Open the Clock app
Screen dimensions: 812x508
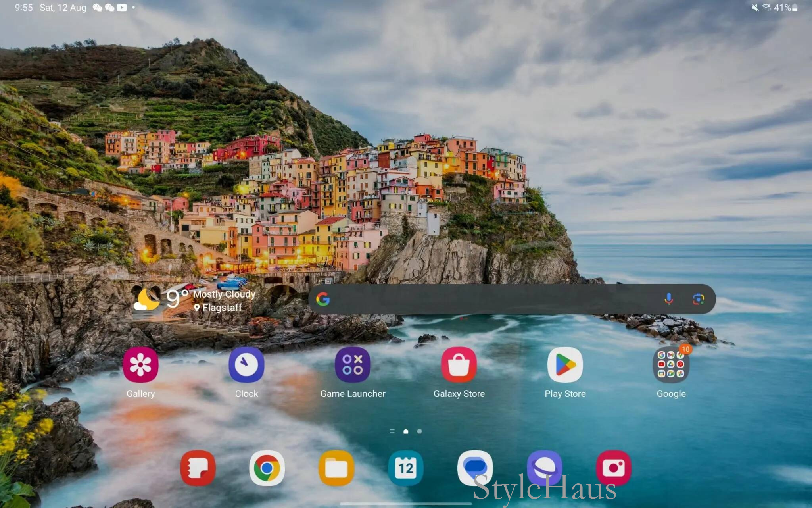click(x=246, y=365)
